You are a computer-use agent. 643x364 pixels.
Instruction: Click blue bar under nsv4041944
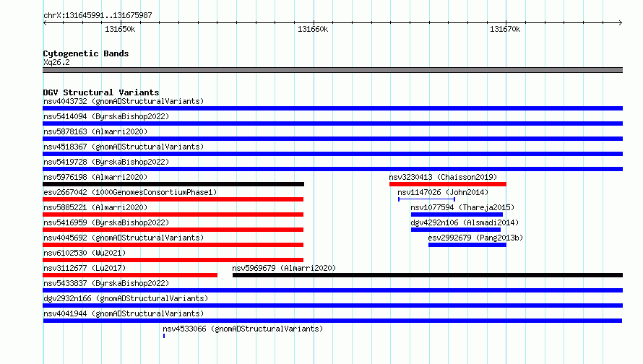[x=332, y=321]
